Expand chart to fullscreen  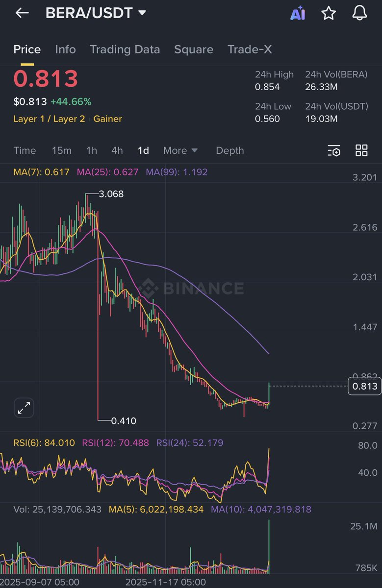(24, 408)
